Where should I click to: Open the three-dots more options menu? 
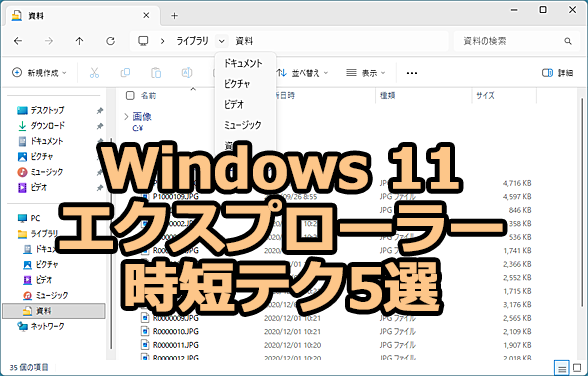coord(412,73)
